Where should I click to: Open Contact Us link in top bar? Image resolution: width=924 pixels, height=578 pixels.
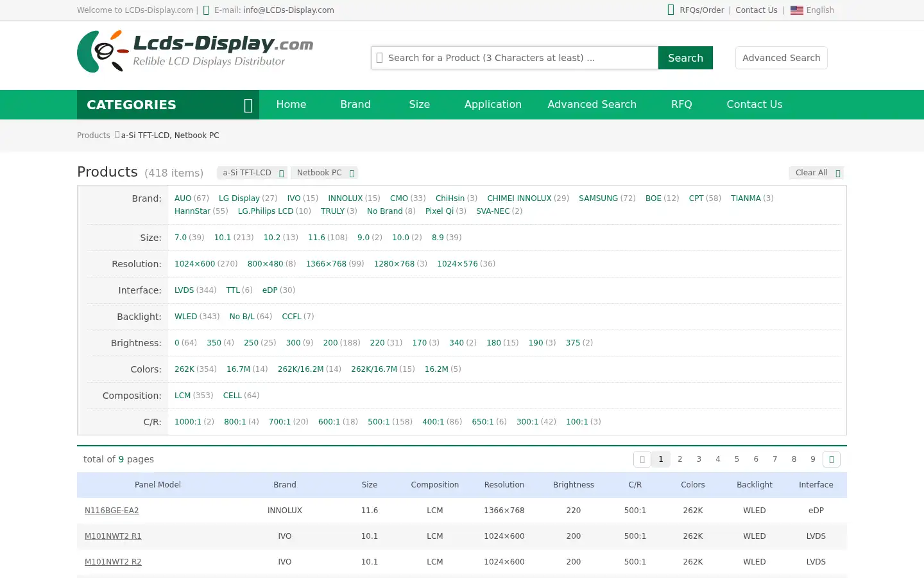(757, 10)
